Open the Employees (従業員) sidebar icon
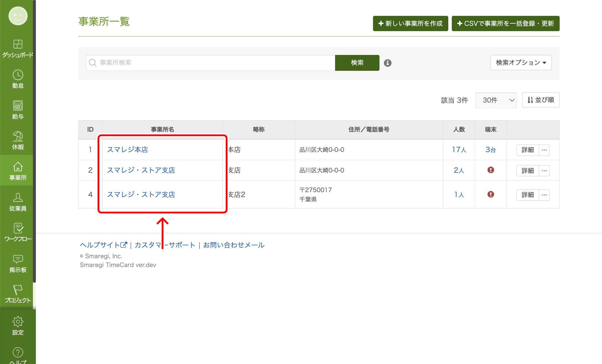Image resolution: width=602 pixels, height=364 pixels. coord(18,198)
